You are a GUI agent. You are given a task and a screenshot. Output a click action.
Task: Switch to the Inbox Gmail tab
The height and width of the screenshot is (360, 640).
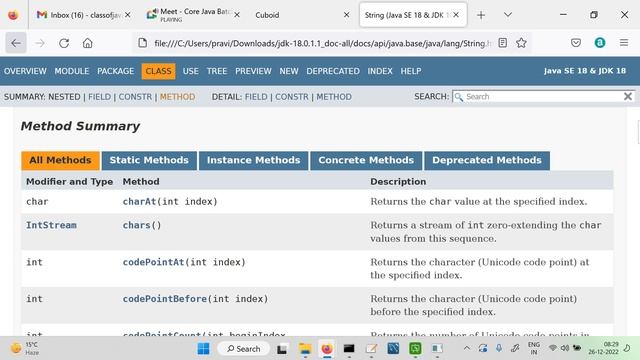(84, 15)
